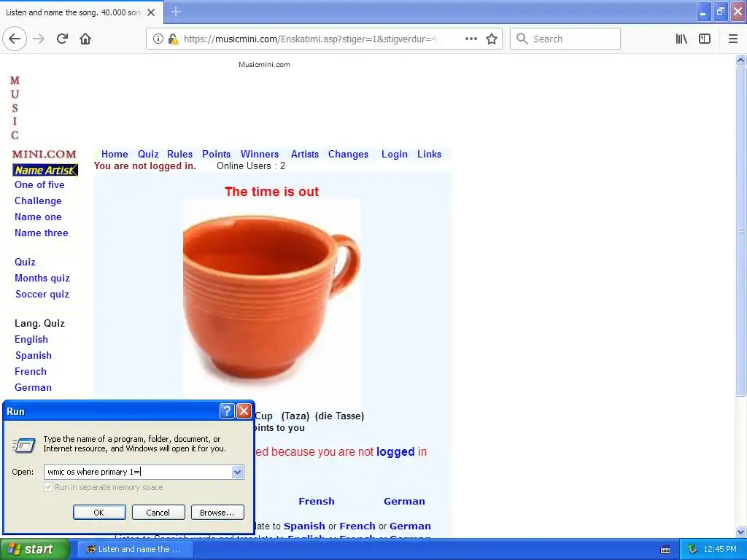Click the Browse... button
Viewport: 747px width, 560px height.
pyautogui.click(x=217, y=513)
